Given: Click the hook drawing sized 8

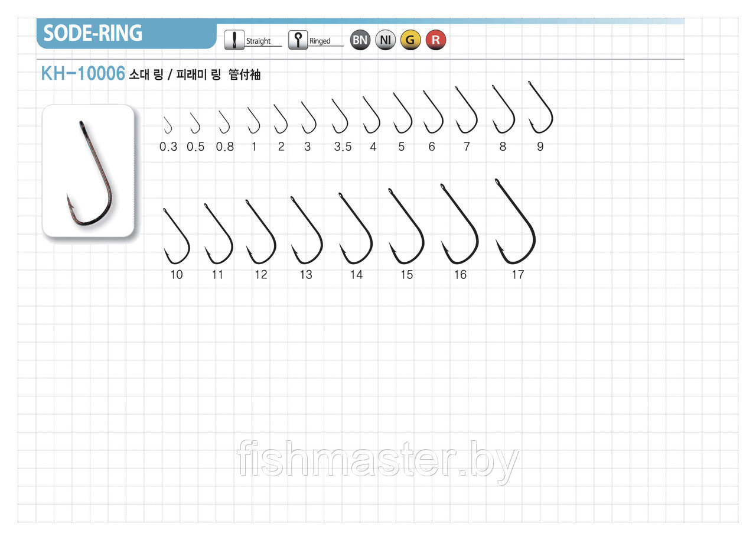Looking at the screenshot, I should click(x=503, y=110).
